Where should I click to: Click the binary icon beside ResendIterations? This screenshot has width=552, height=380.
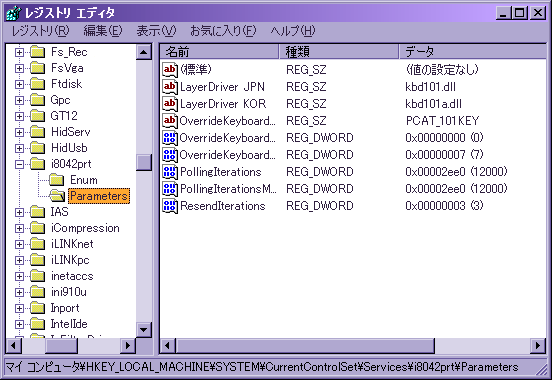click(170, 206)
